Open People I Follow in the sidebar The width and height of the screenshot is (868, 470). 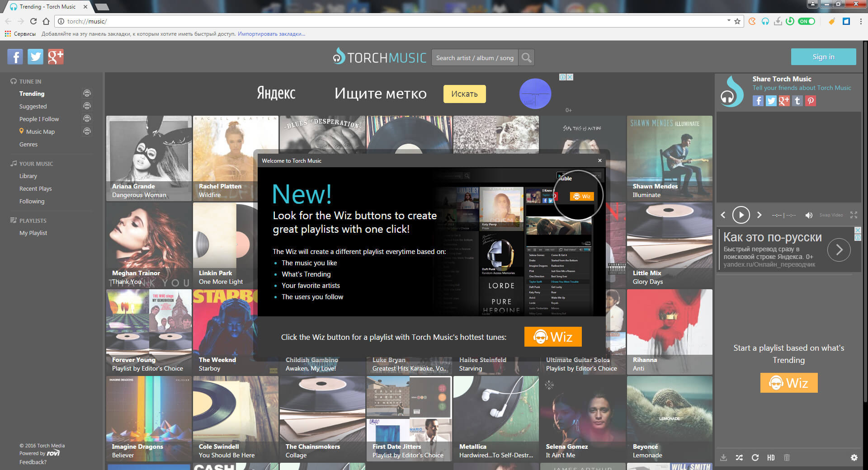pyautogui.click(x=39, y=119)
